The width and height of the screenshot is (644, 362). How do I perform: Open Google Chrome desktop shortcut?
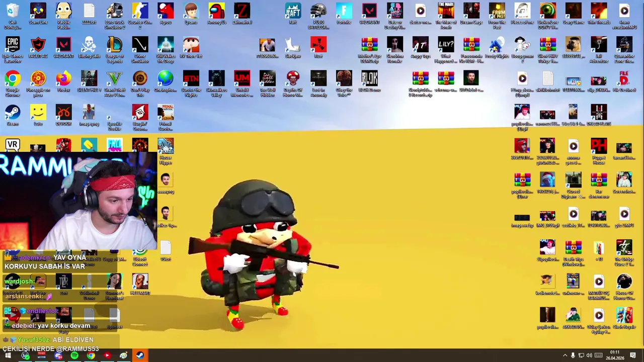(13, 83)
